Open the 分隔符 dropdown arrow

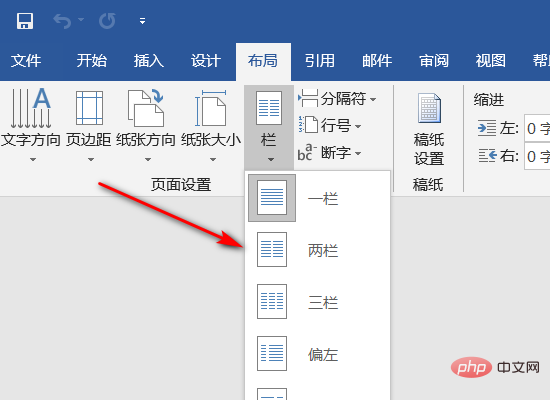tap(373, 99)
